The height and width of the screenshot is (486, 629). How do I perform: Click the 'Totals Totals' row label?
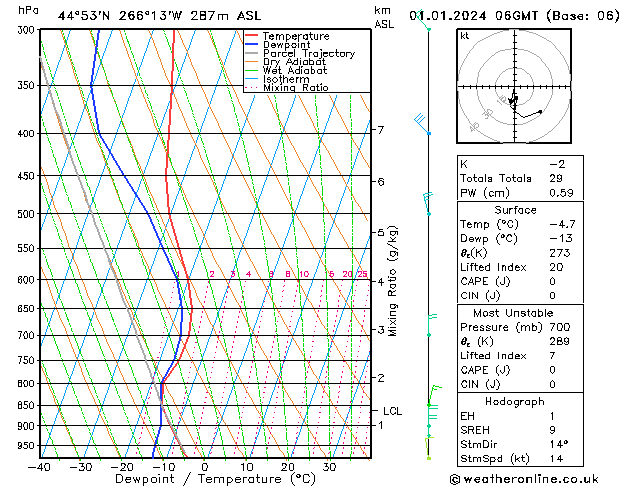[x=496, y=178]
